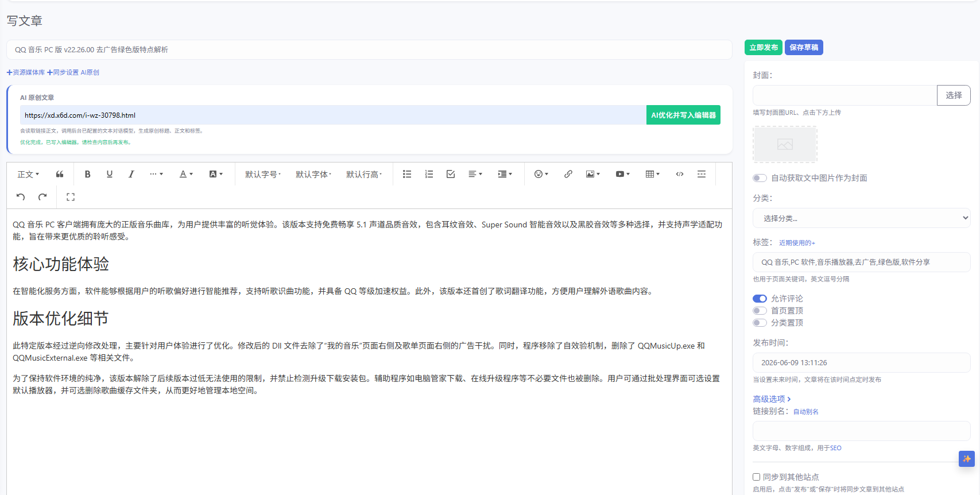Image resolution: width=980 pixels, height=495 pixels.
Task: Expand 高级选项 advanced options
Action: [x=772, y=399]
